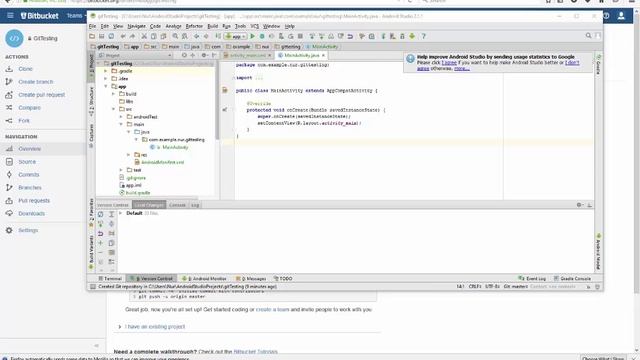Click New Changelist plus icon
Image resolution: width=640 pixels, height=360 pixels.
click(100, 243)
